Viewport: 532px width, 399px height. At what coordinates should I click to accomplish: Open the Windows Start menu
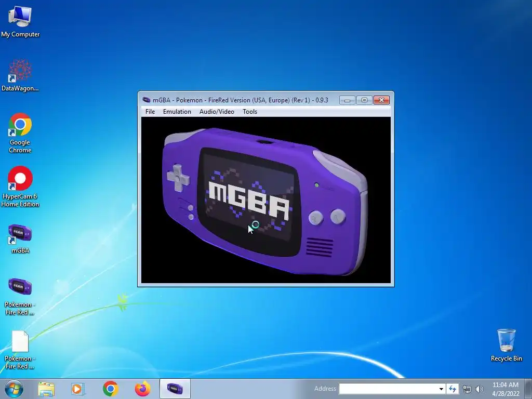coord(14,389)
